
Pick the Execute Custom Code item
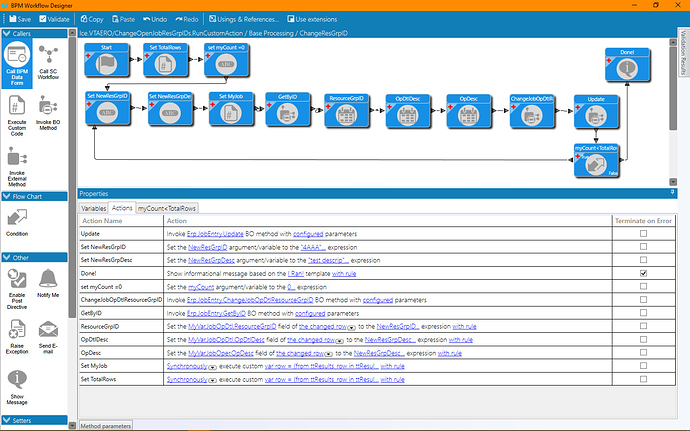pyautogui.click(x=17, y=115)
